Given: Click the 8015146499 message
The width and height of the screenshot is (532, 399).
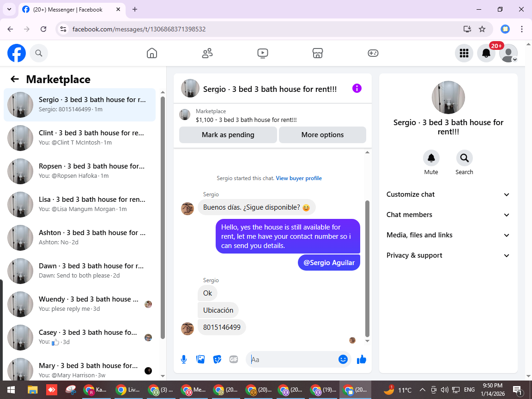Looking at the screenshot, I should [x=222, y=327].
